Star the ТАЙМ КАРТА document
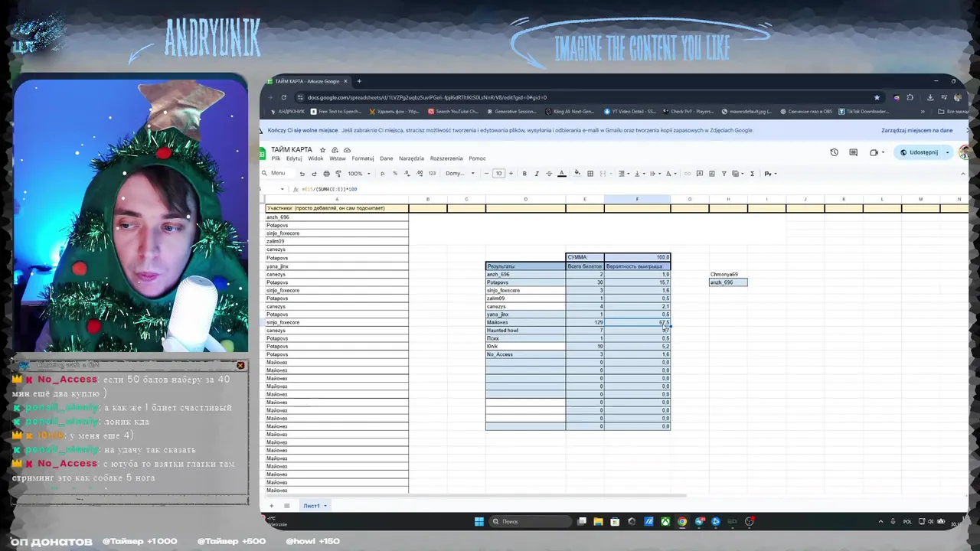This screenshot has width=980, height=551. 323,150
